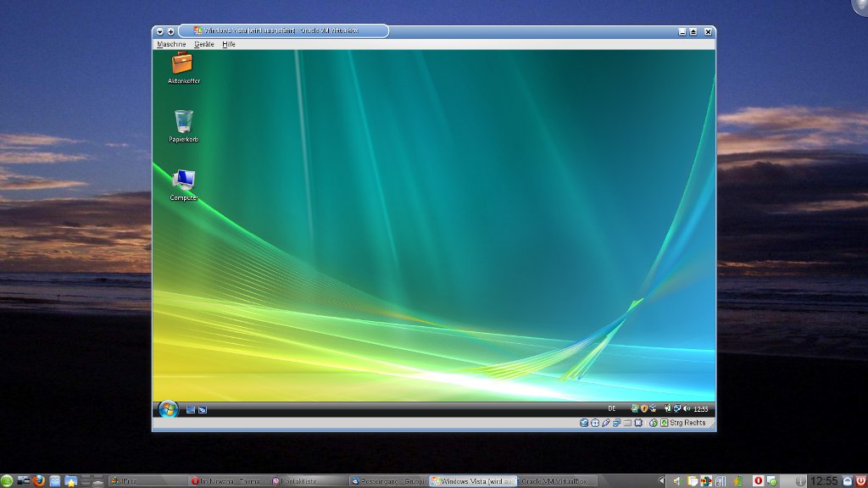The image size is (868, 488).
Task: Switch to the Windows Vista taskbar entry
Action: click(474, 481)
